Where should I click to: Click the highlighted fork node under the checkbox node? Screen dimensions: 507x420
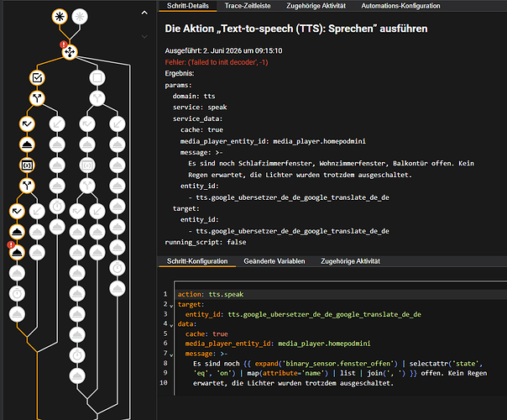(x=37, y=98)
